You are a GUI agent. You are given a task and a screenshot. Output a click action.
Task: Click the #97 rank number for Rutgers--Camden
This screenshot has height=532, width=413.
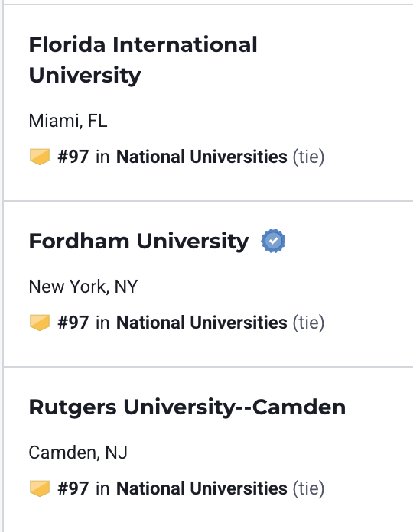coord(73,488)
